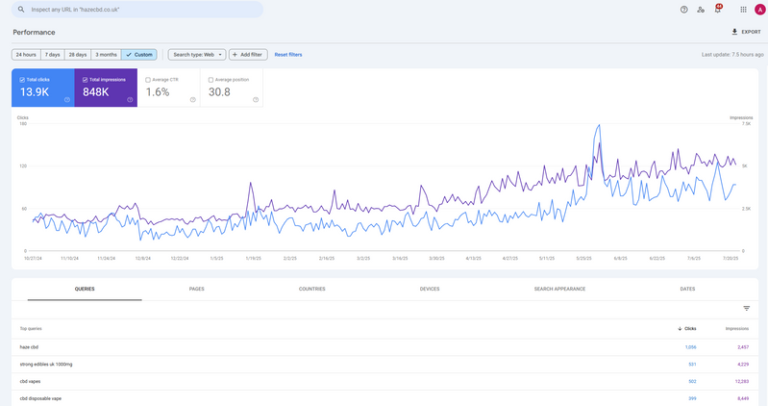Select the Custom date range chip

pyautogui.click(x=139, y=54)
